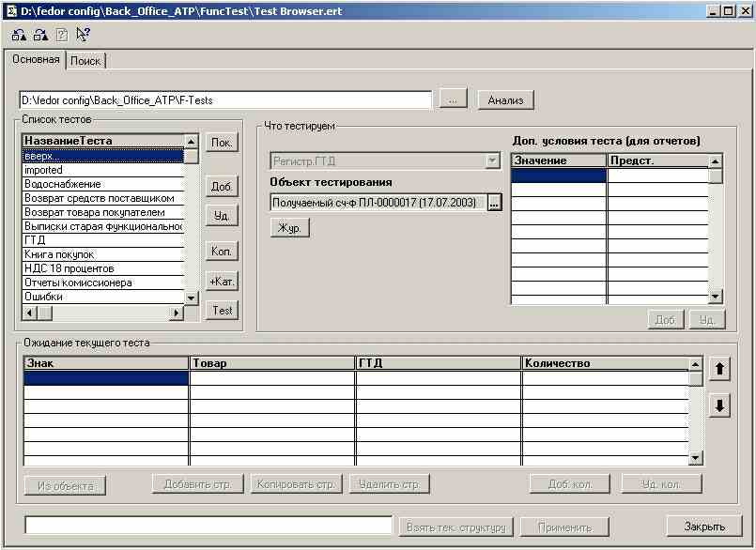
Task: Switch to the Поиск tab
Action: click(85, 60)
